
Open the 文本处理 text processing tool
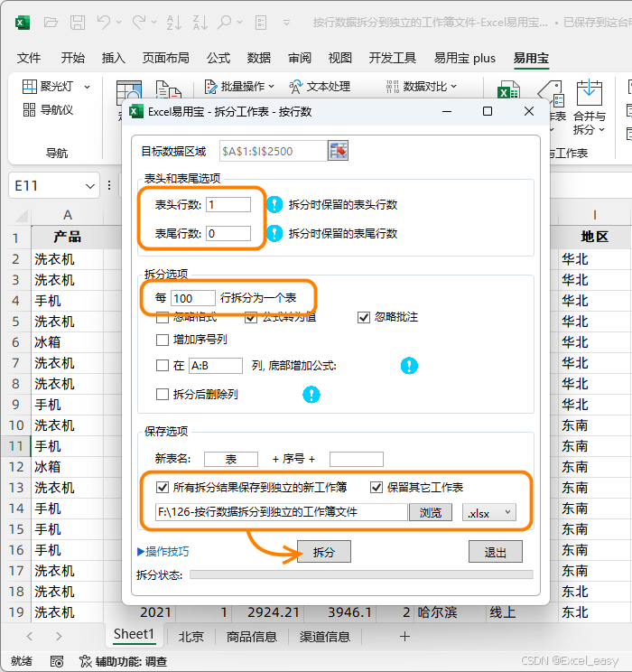[320, 87]
